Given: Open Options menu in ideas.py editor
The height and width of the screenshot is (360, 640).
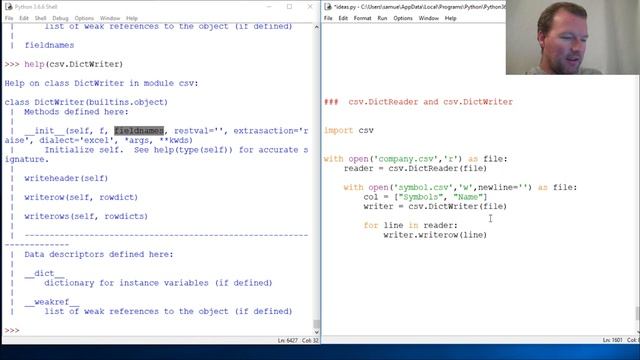Looking at the screenshot, I should point(403,18).
